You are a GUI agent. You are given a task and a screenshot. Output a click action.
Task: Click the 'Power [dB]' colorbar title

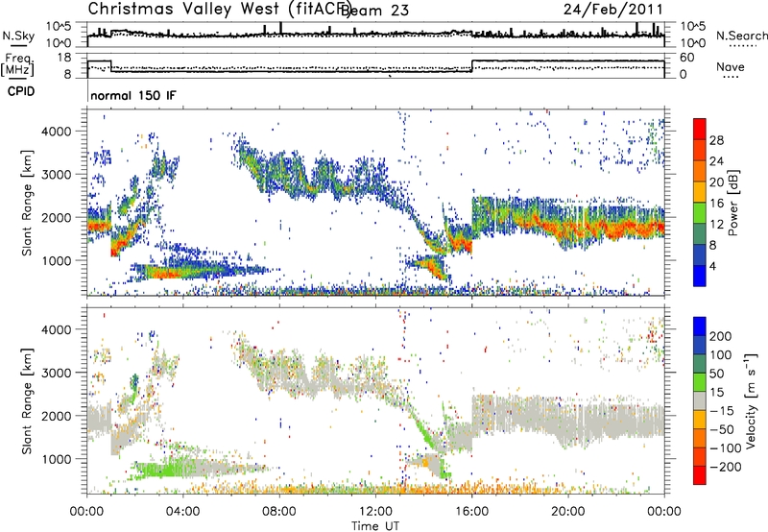coord(733,203)
